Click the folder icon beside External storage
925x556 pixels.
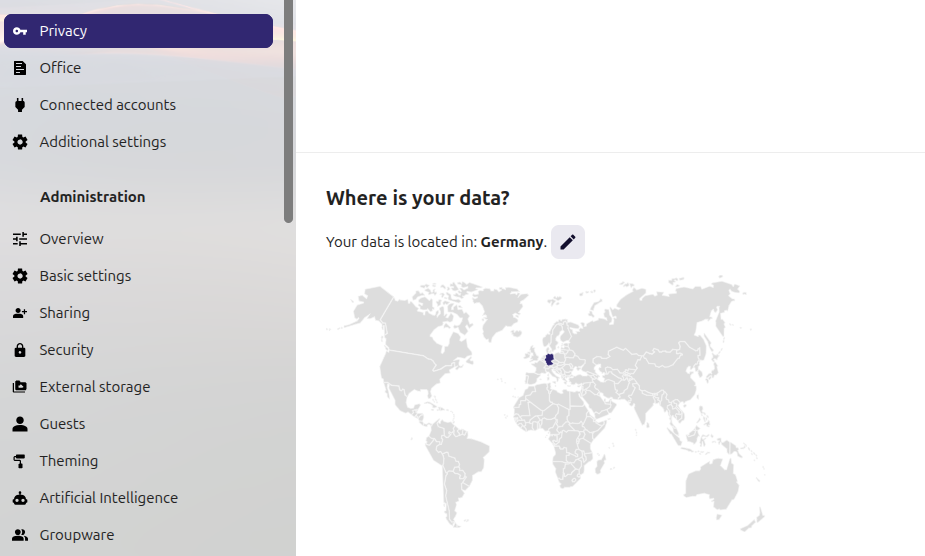tap(20, 387)
